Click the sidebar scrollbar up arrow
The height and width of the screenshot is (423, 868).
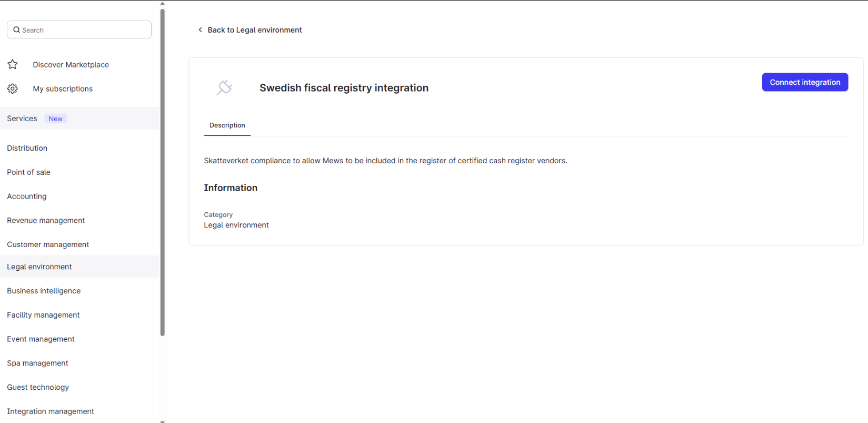click(x=162, y=4)
